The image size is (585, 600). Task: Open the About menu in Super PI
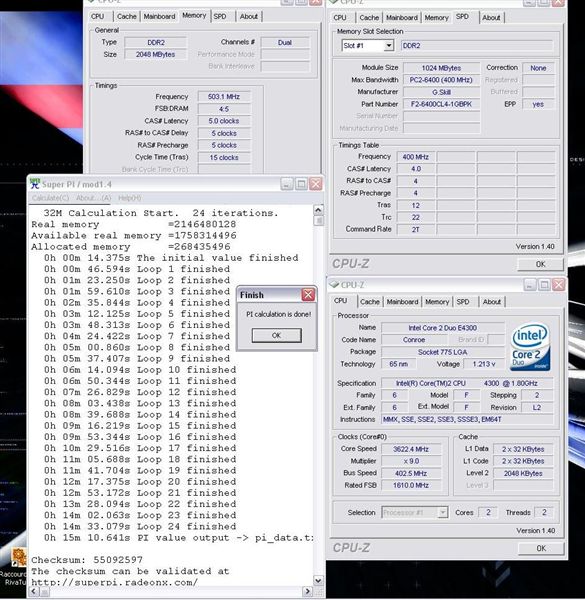pyautogui.click(x=93, y=198)
